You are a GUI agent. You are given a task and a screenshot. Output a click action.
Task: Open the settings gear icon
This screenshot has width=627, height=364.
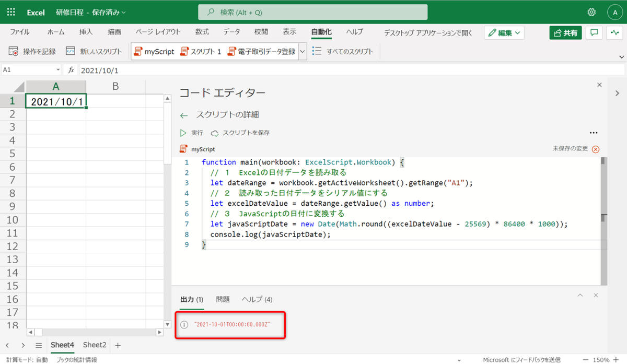pos(591,12)
